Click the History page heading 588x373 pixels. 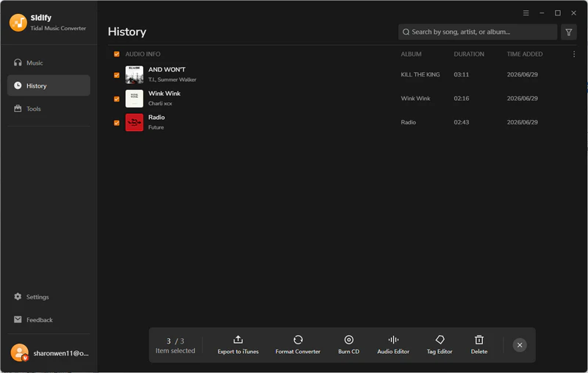coord(127,32)
